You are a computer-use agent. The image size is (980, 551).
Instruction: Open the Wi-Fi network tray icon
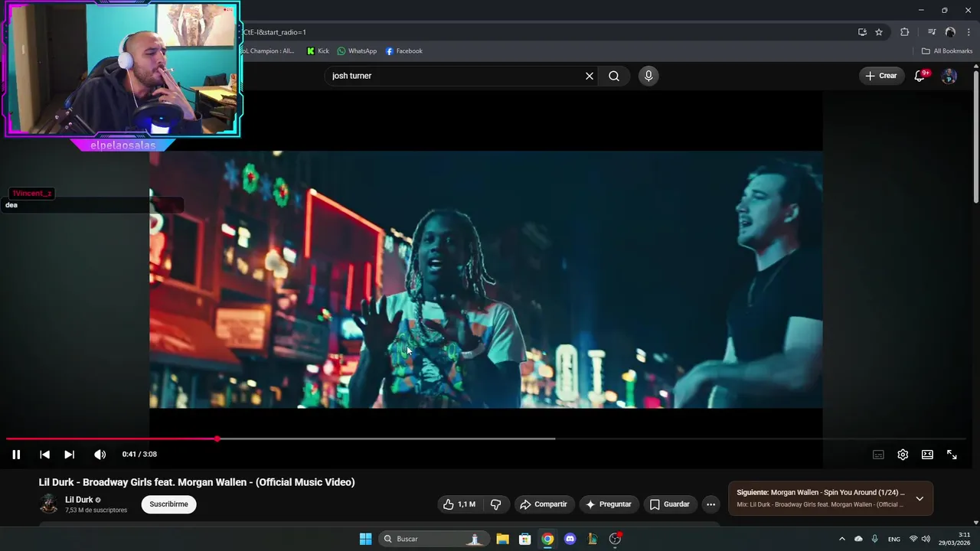pyautogui.click(x=913, y=539)
